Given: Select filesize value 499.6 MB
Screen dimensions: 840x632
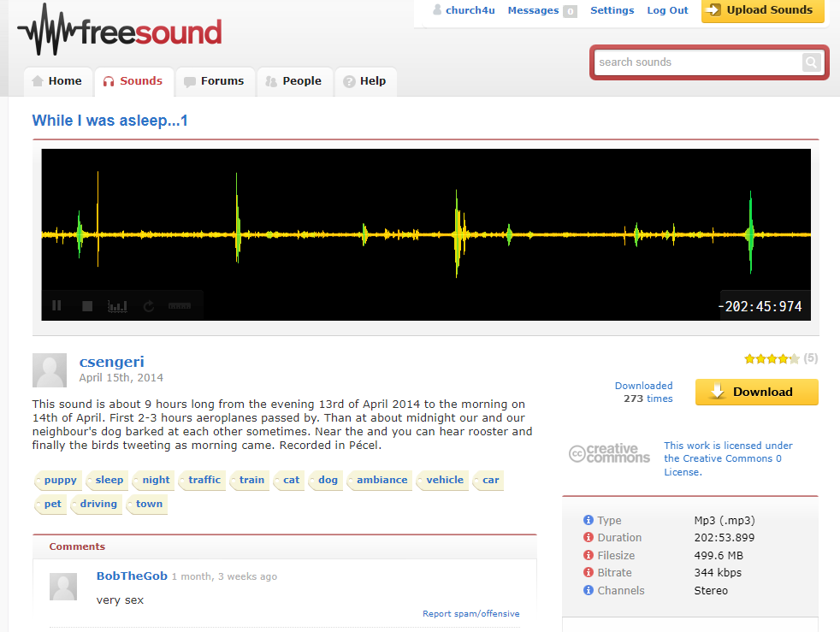Looking at the screenshot, I should [719, 555].
